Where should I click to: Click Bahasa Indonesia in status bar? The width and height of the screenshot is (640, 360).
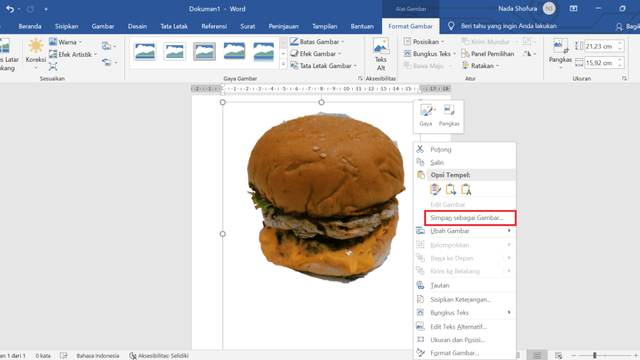[x=98, y=356]
